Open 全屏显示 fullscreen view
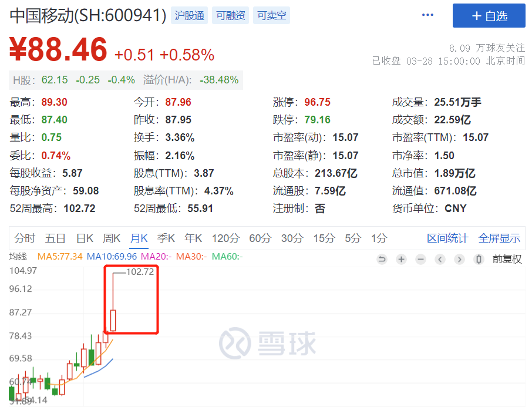Image resolution: width=532 pixels, height=407 pixels. coord(499,238)
